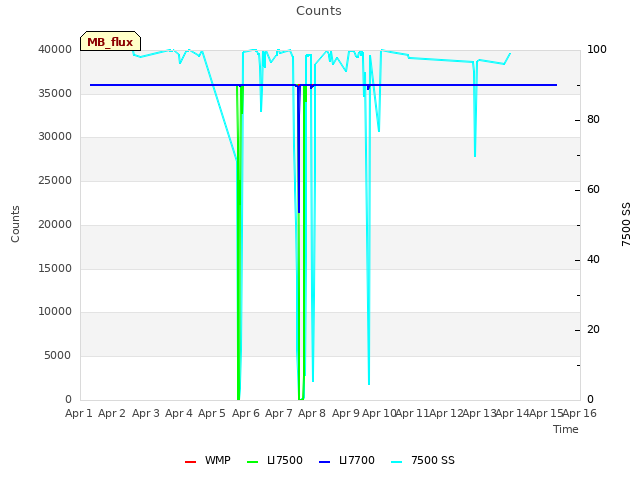Click the blue LI7700 legend swatch
Screen dimensions: 640x480
[324, 462]
